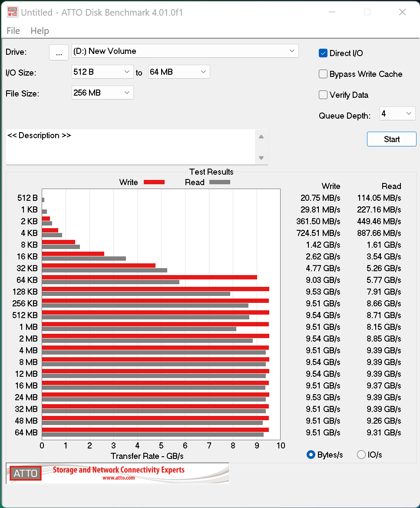Open the Help menu
The image size is (420, 508).
(40, 31)
